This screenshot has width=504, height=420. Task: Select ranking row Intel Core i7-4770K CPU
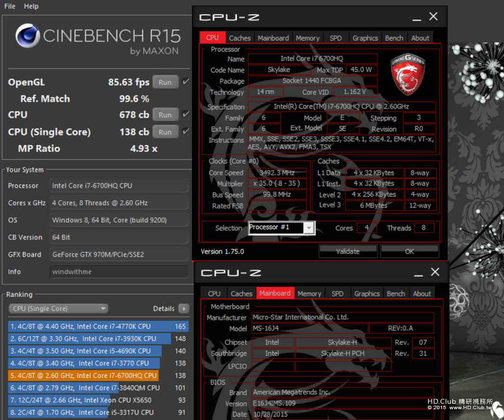click(x=98, y=326)
